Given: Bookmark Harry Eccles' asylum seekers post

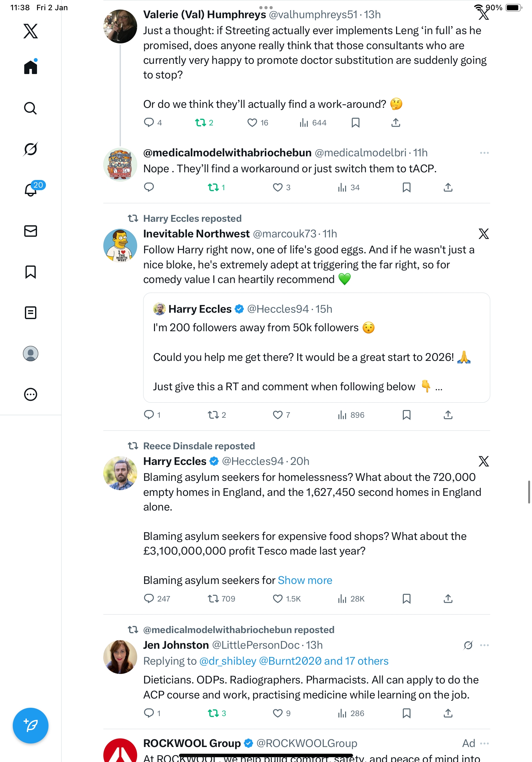Looking at the screenshot, I should click(406, 598).
